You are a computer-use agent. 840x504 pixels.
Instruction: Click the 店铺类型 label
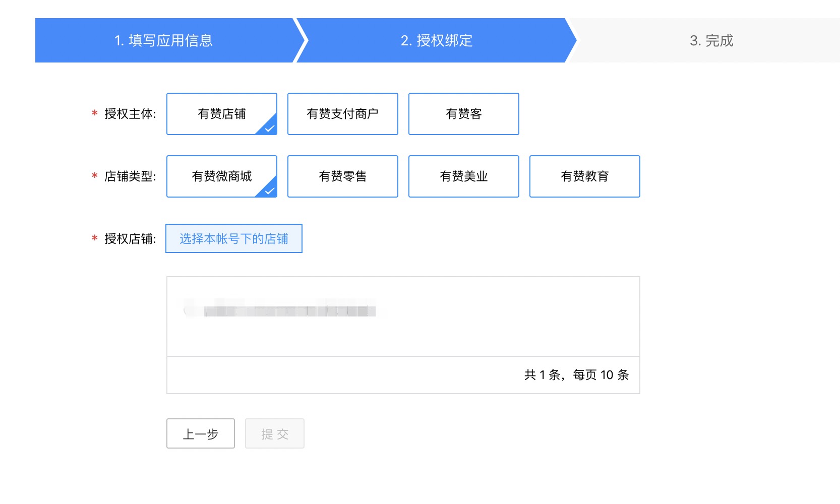coord(130,176)
